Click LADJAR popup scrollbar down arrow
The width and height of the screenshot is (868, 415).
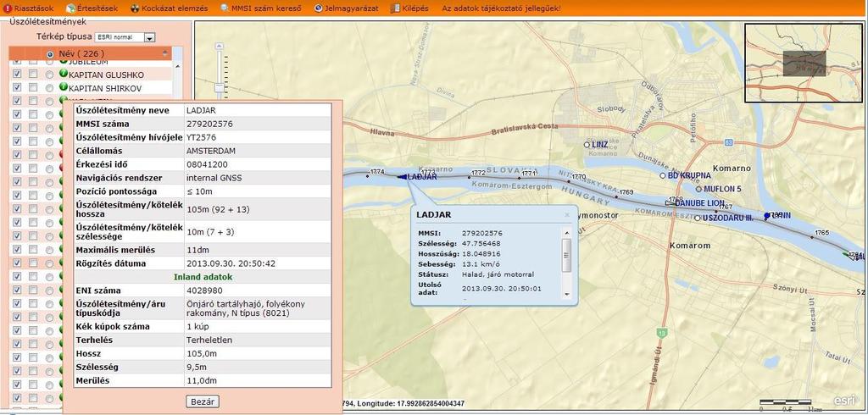566,295
